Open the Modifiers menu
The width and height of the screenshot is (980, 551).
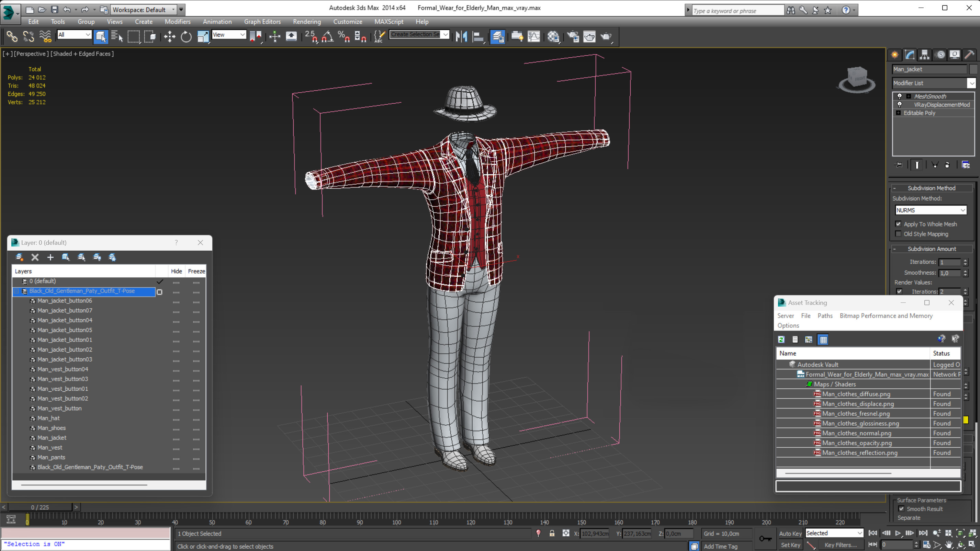[x=178, y=22]
